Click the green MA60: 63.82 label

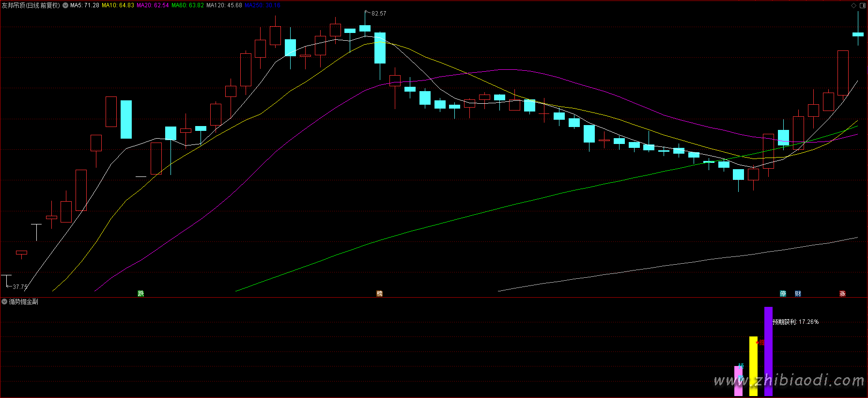click(x=187, y=5)
